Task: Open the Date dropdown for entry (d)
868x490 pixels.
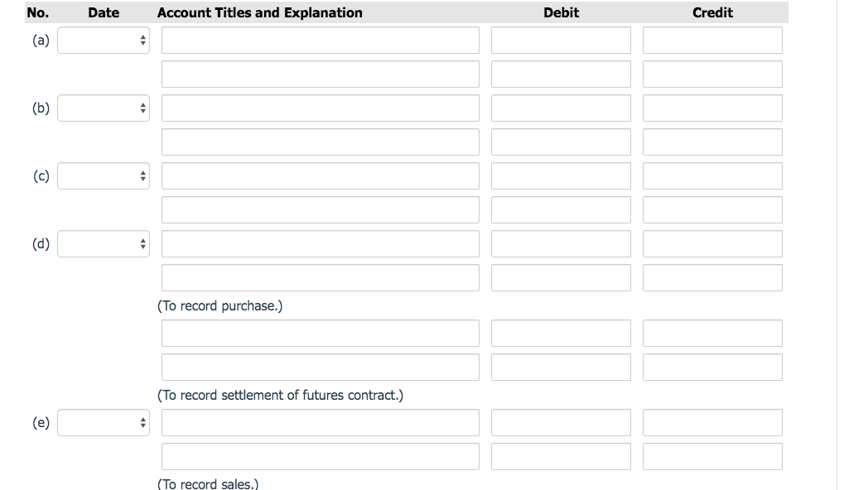Action: click(104, 244)
